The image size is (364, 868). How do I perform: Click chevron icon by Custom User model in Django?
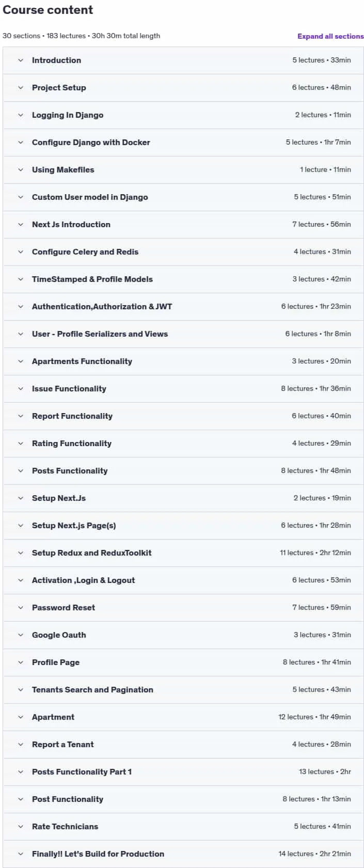click(21, 197)
